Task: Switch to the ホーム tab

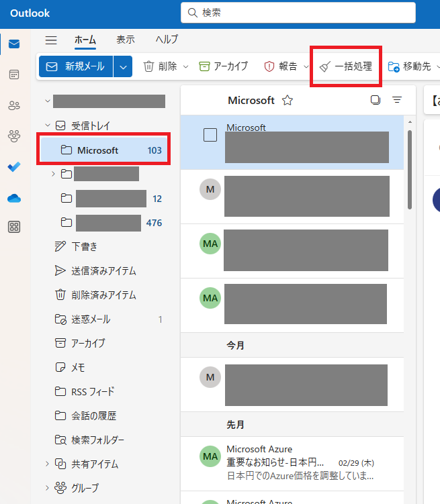Action: 85,40
